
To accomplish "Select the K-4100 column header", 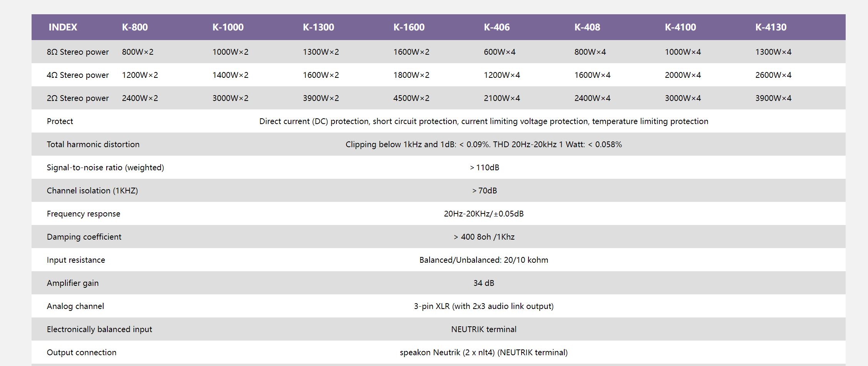I will [680, 27].
